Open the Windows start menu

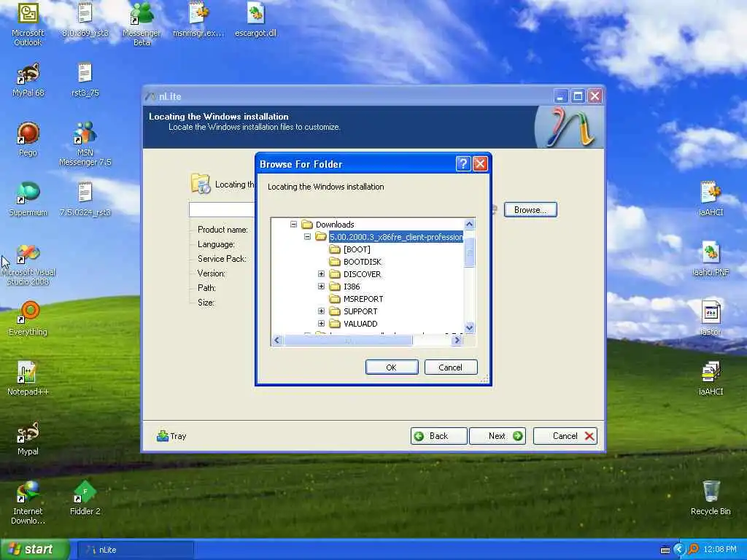coord(35,550)
